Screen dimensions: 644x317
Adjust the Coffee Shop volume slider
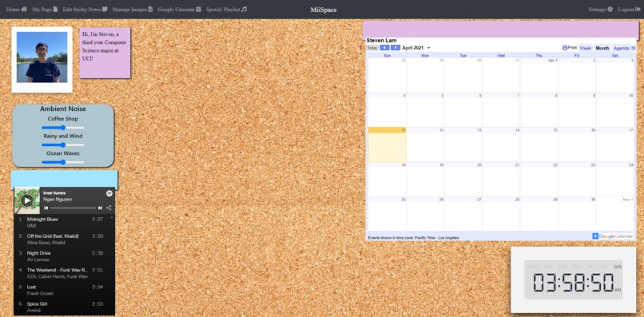point(63,128)
